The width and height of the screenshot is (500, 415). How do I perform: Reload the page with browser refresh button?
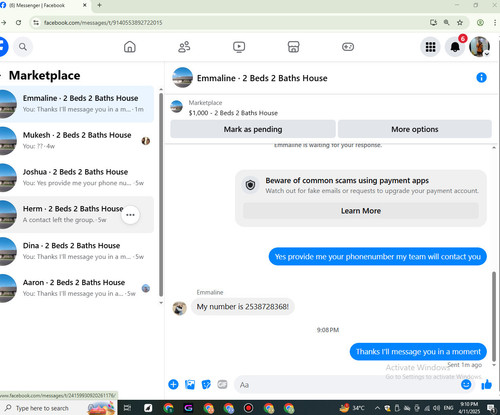[x=18, y=22]
